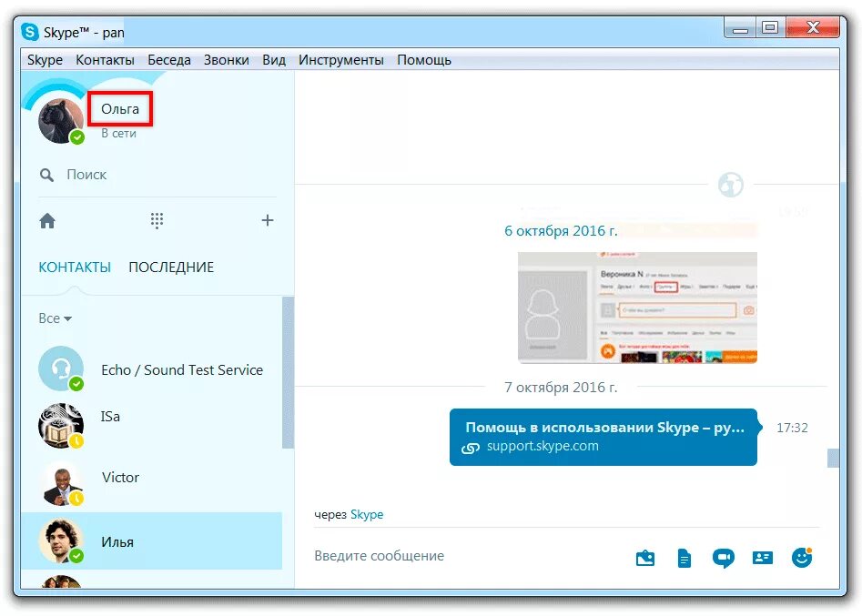Click the 6 октября 2016 г. date
Viewport: 862px width, 616px height.
[561, 231]
